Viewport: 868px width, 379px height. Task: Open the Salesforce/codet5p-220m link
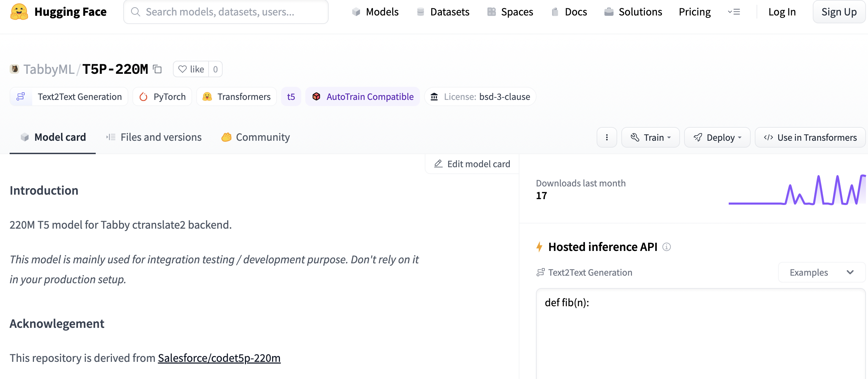click(219, 358)
